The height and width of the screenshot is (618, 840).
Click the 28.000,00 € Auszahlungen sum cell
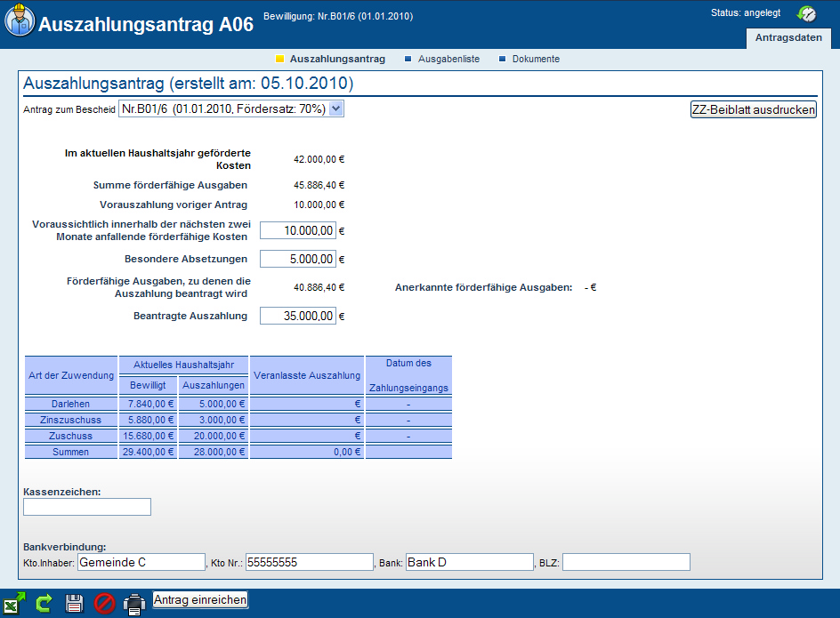point(214,452)
